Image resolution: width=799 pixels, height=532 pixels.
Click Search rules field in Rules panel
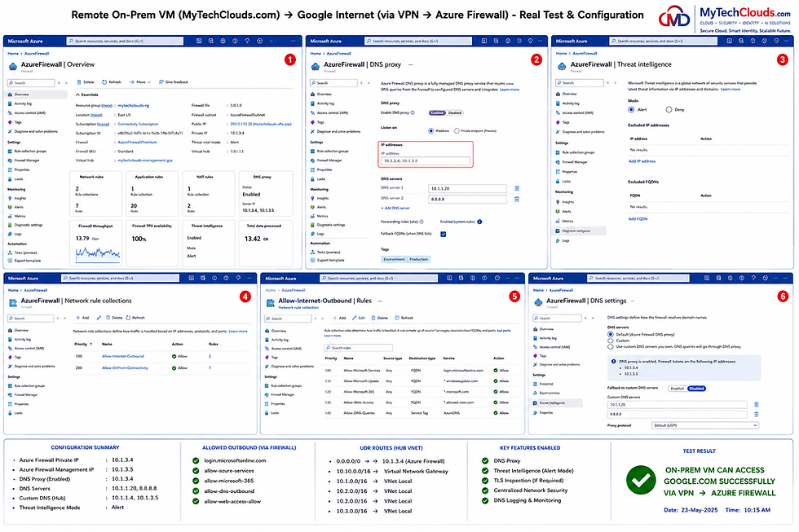click(358, 348)
